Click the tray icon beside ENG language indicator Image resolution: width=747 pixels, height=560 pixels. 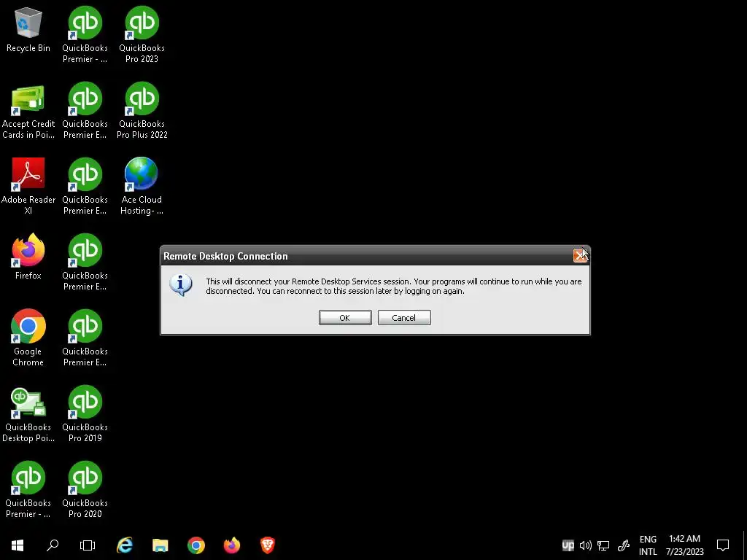tap(624, 545)
